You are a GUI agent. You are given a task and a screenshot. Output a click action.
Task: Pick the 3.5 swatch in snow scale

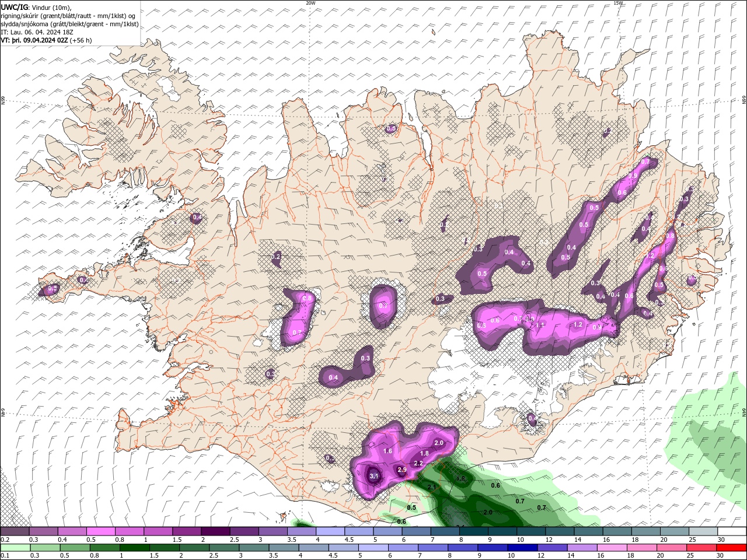(x=301, y=531)
